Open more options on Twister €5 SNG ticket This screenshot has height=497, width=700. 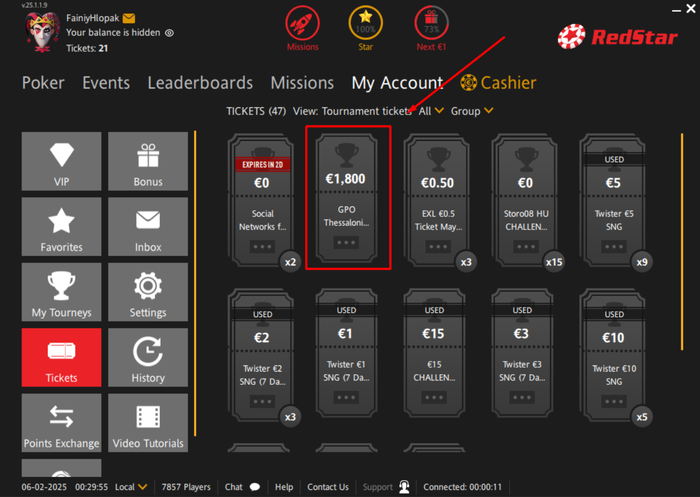[614, 246]
